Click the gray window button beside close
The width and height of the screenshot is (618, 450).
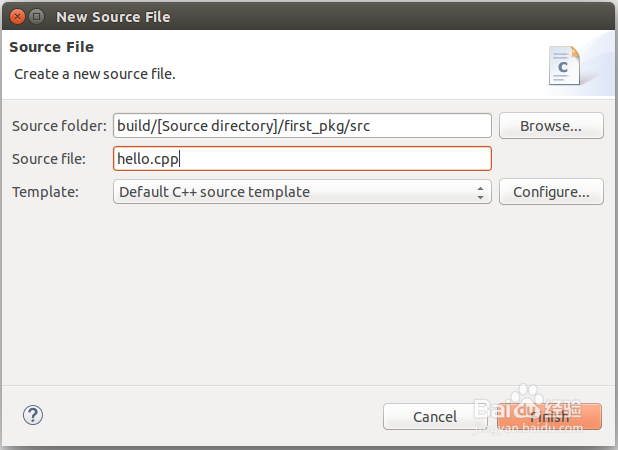pyautogui.click(x=37, y=17)
